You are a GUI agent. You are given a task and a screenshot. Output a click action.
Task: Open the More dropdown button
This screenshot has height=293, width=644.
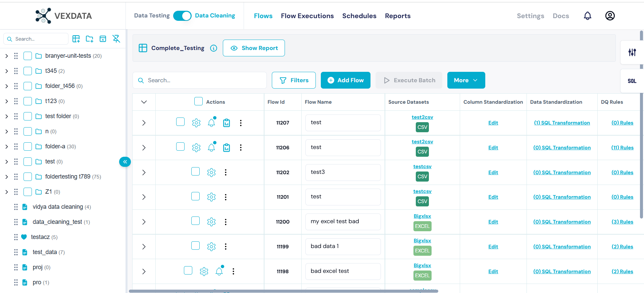tap(466, 80)
